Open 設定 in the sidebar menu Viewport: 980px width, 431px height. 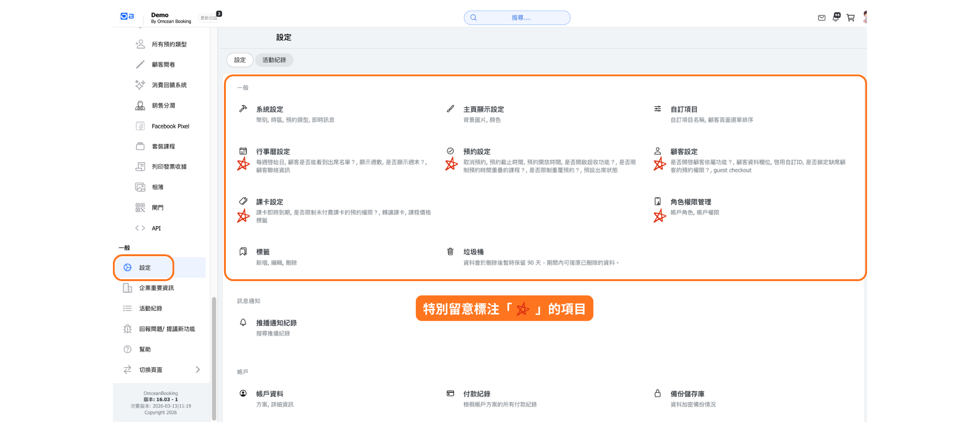(145, 268)
